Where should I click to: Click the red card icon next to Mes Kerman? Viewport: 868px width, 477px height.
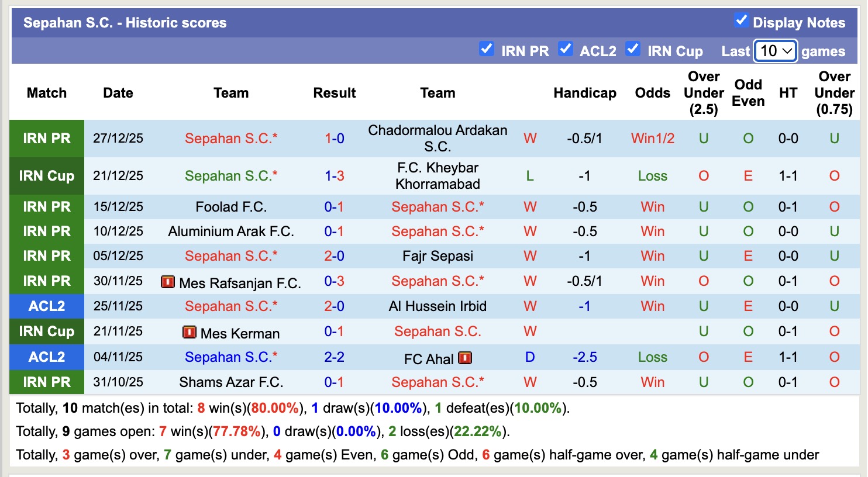[188, 331]
